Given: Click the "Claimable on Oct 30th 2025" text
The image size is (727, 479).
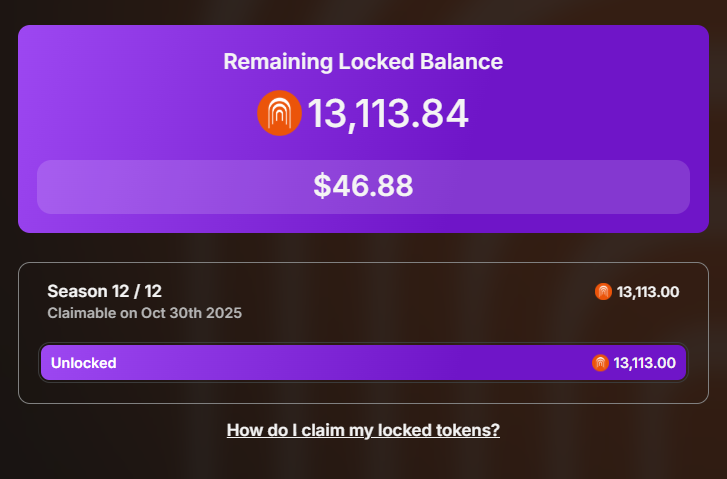Looking at the screenshot, I should (145, 313).
